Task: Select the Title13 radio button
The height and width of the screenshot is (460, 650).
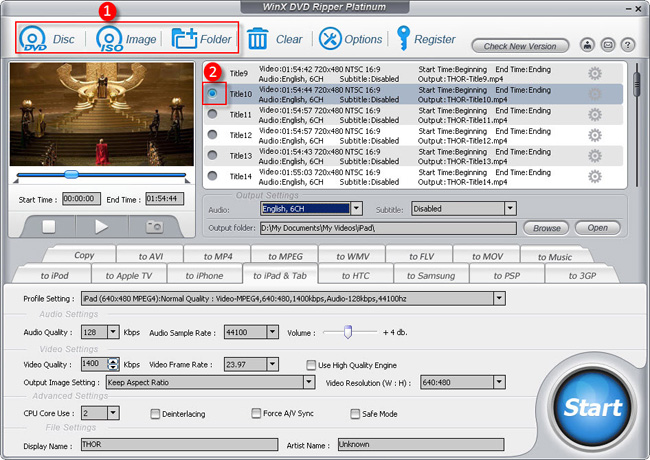Action: tap(212, 155)
